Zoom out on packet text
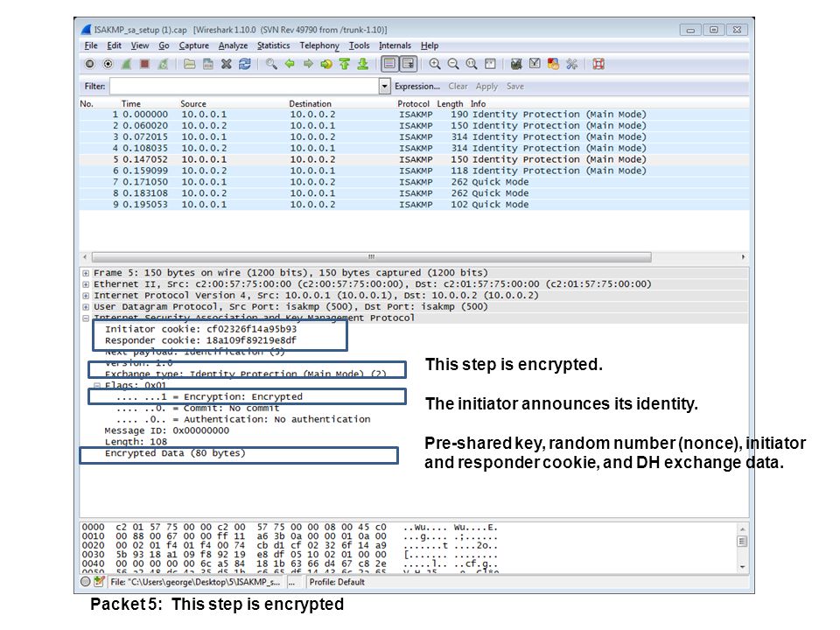The image size is (840, 630). coord(453,64)
